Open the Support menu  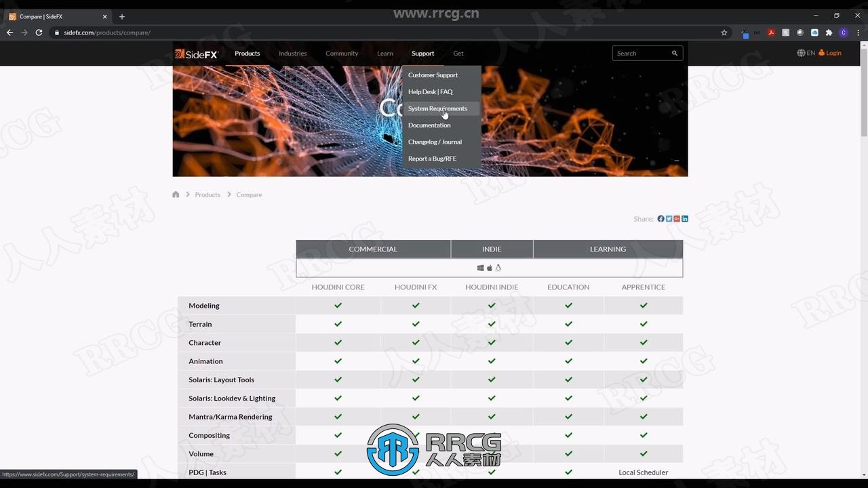[x=422, y=54]
